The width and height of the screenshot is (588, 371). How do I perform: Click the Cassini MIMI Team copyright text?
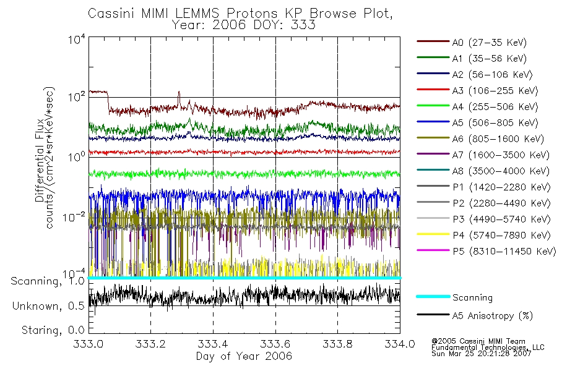click(478, 341)
